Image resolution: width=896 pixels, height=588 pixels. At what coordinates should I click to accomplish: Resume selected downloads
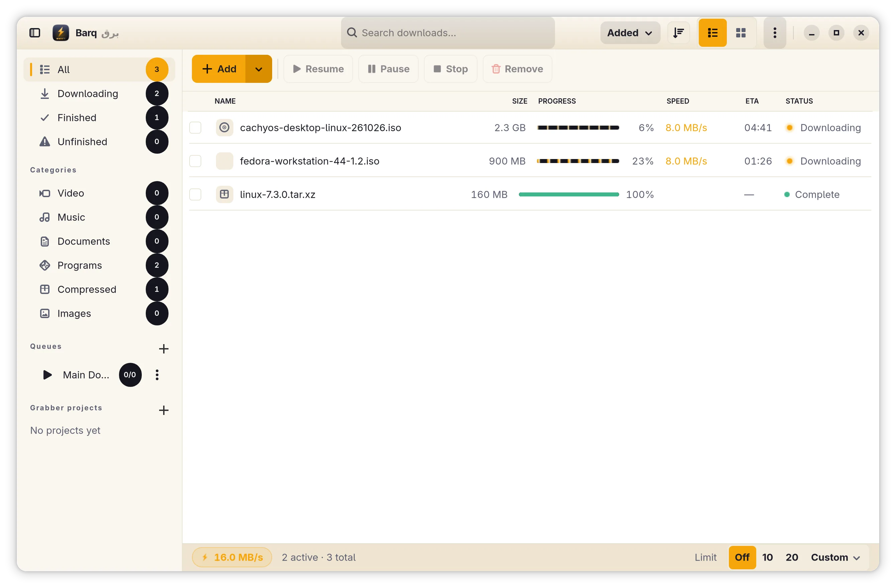[318, 69]
